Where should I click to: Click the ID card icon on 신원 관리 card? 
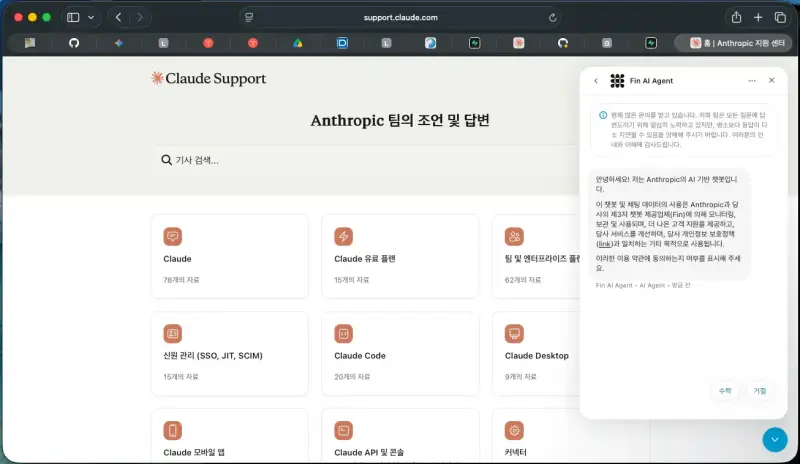[x=172, y=333]
